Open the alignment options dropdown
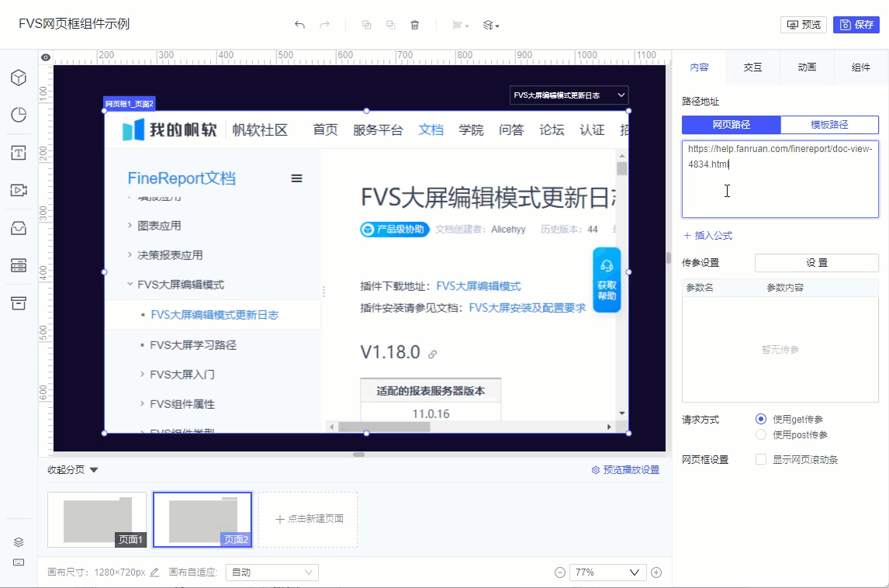 coord(460,25)
